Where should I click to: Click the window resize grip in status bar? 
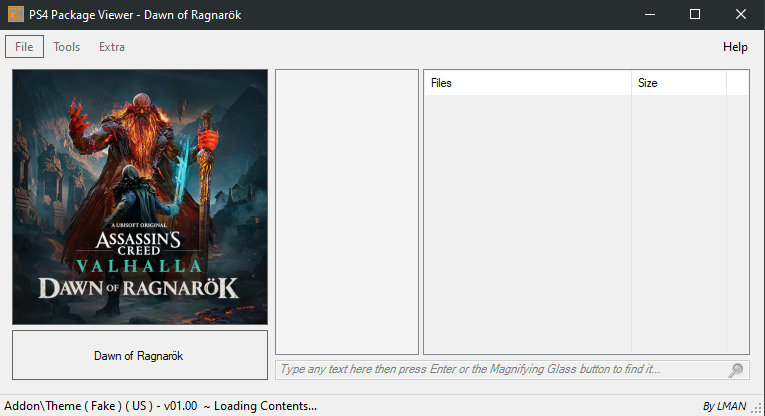tap(757, 410)
